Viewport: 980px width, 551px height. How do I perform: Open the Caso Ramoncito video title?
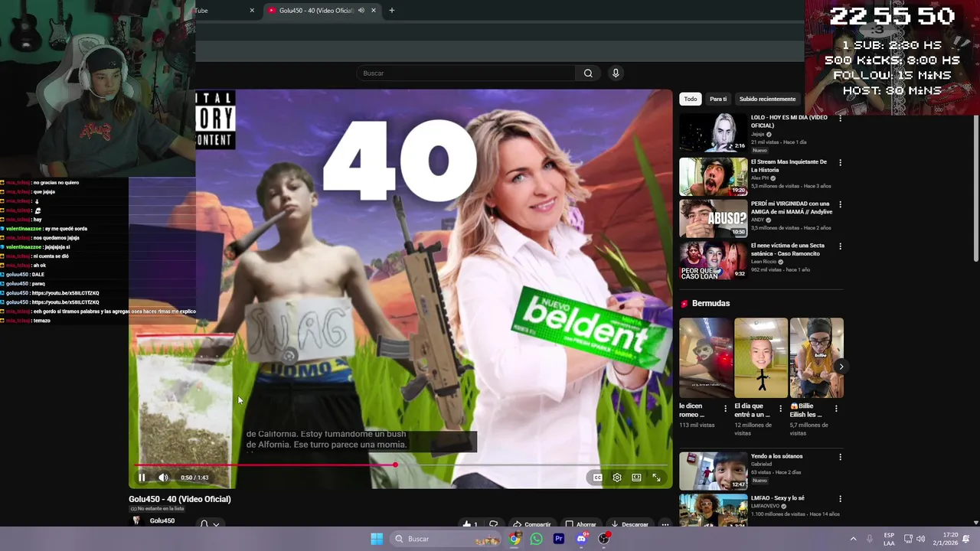point(787,249)
